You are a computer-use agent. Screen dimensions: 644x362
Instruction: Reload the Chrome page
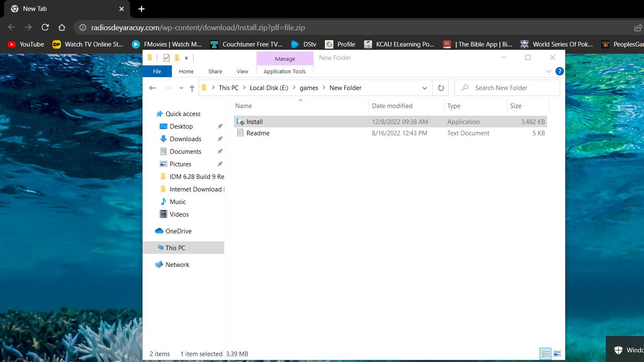coord(45,28)
